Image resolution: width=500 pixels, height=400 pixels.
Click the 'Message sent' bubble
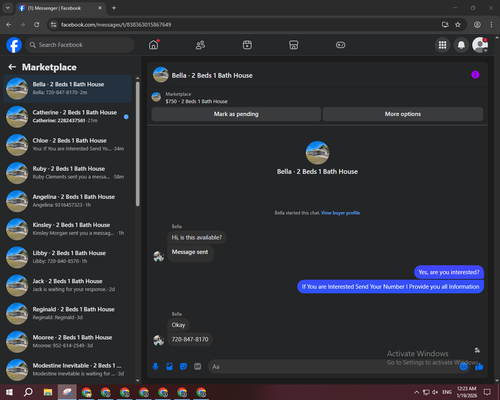tap(190, 252)
